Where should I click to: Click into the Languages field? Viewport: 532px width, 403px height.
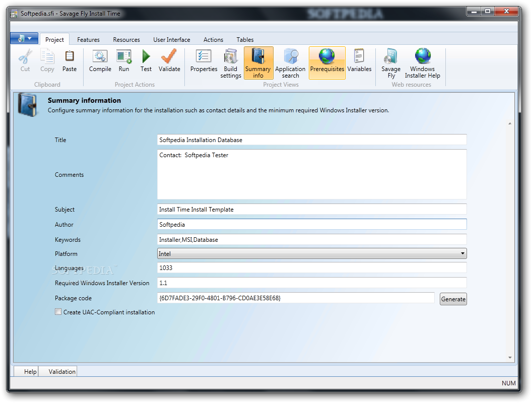pos(312,267)
